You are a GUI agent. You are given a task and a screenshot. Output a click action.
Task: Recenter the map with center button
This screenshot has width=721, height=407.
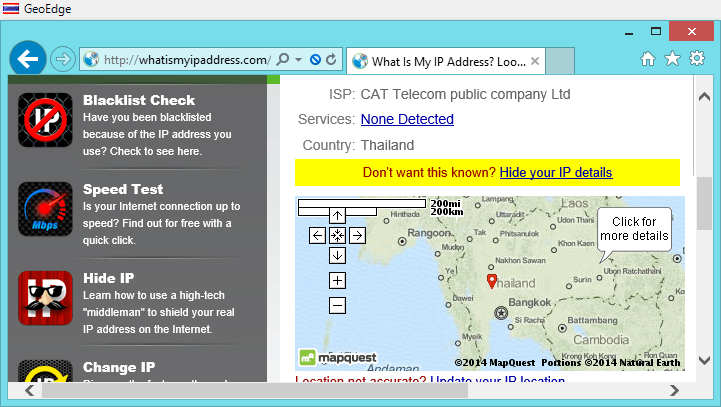[338, 235]
